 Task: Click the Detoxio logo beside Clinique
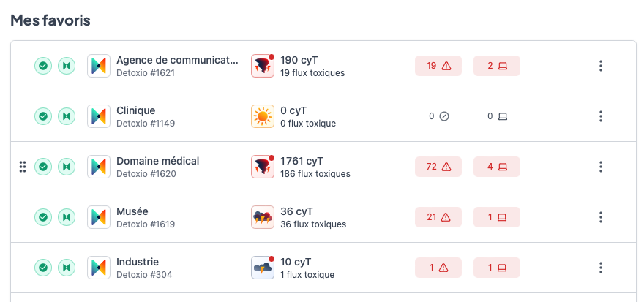click(x=99, y=116)
